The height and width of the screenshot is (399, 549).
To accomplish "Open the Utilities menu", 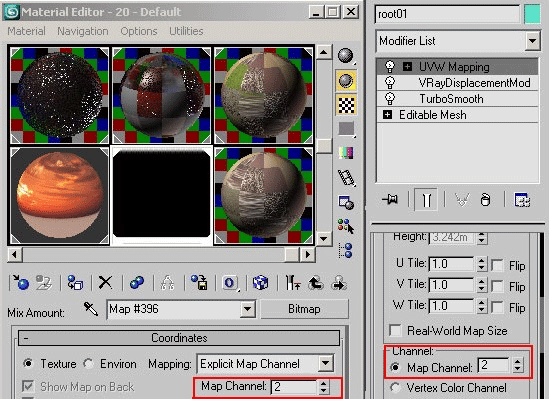I will pos(186,31).
